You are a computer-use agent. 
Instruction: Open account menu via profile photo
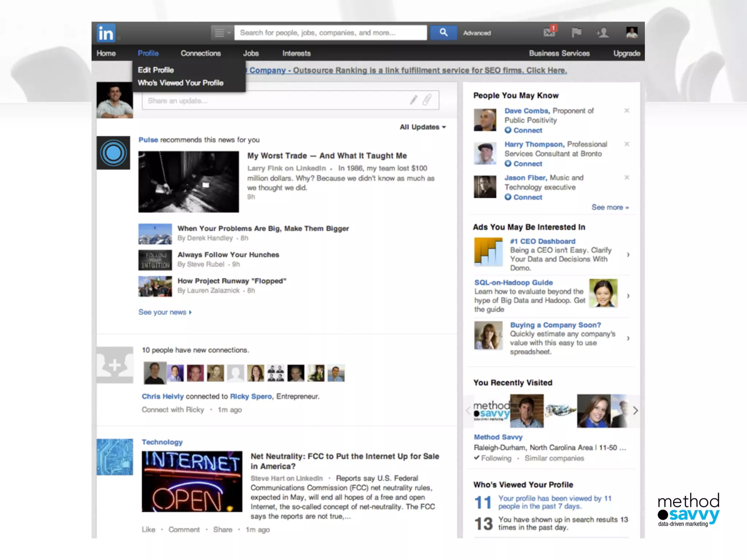(632, 32)
